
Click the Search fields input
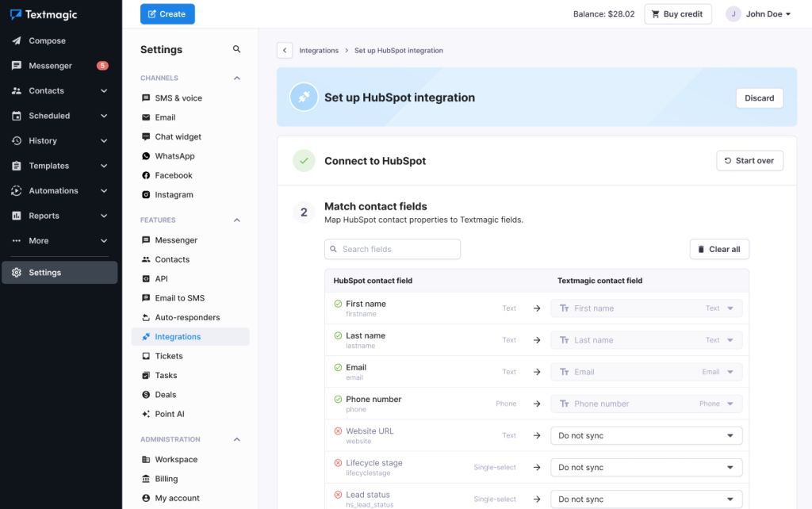(392, 249)
